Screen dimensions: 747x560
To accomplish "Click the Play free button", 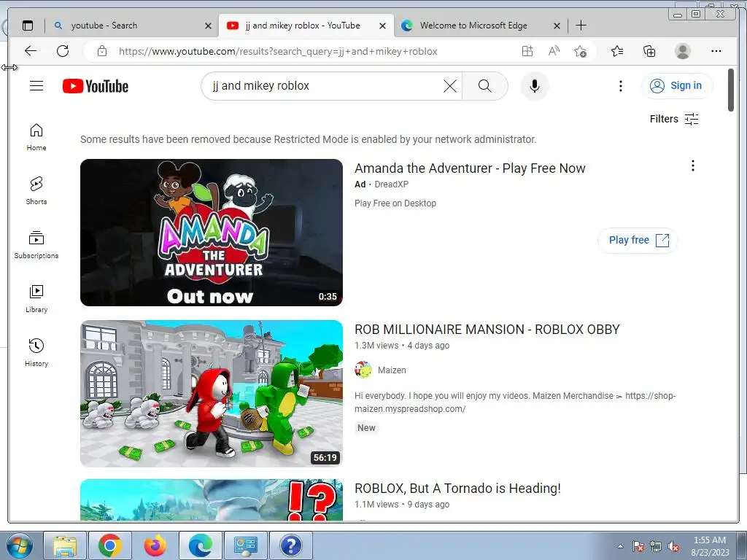I will [x=638, y=240].
